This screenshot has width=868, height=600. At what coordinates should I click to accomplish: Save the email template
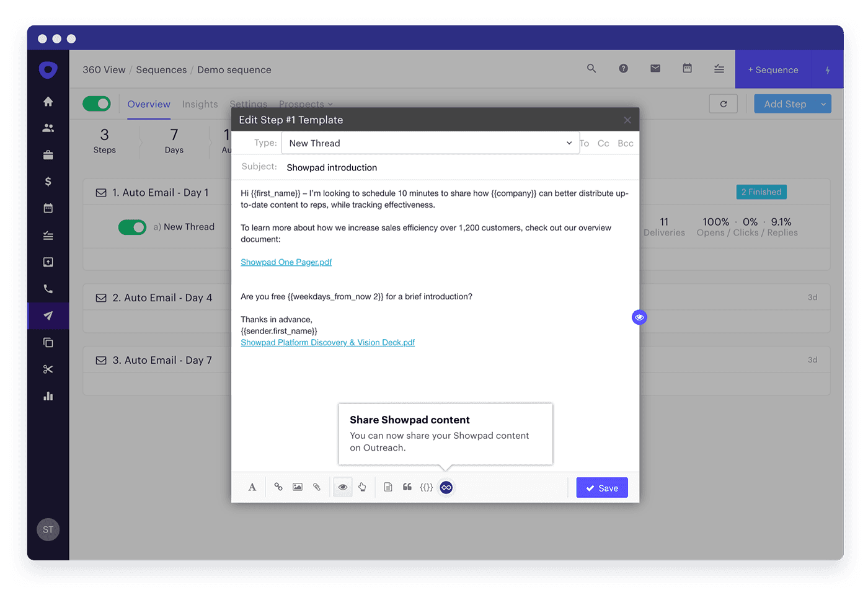601,488
